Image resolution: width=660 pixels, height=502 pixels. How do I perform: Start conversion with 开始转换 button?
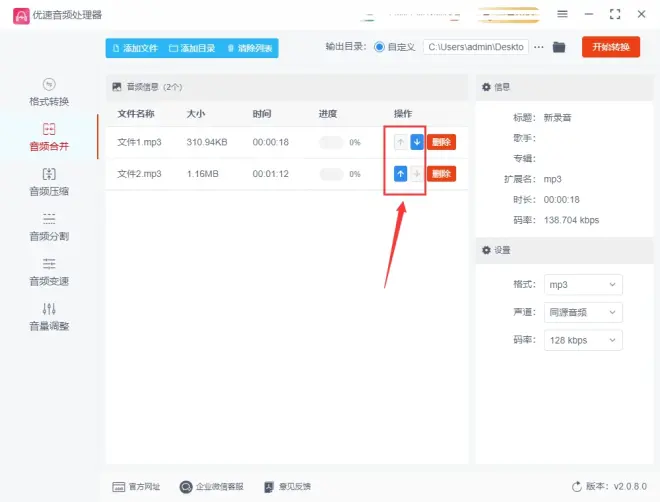point(611,47)
